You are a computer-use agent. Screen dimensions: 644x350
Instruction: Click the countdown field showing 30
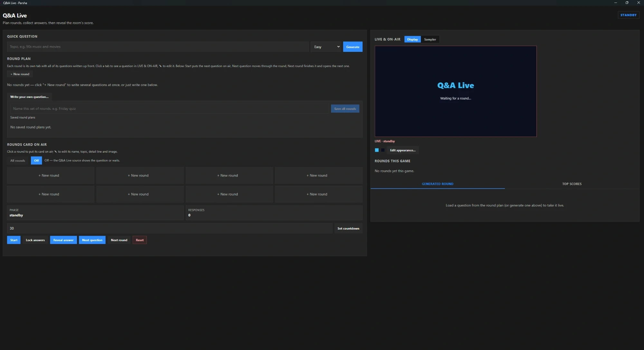coord(170,228)
